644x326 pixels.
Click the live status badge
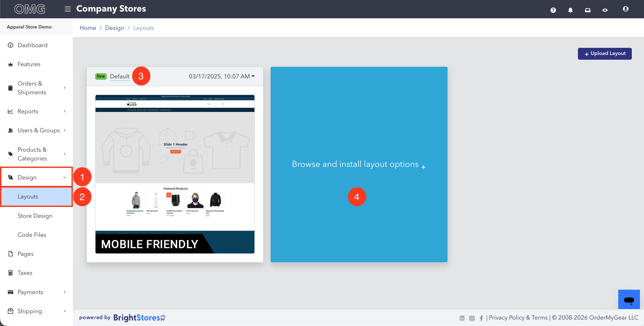pos(101,76)
